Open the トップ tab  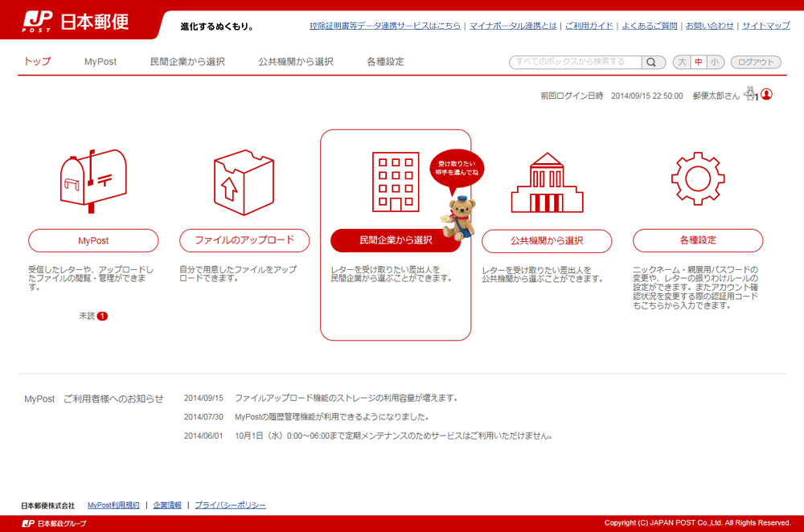37,62
